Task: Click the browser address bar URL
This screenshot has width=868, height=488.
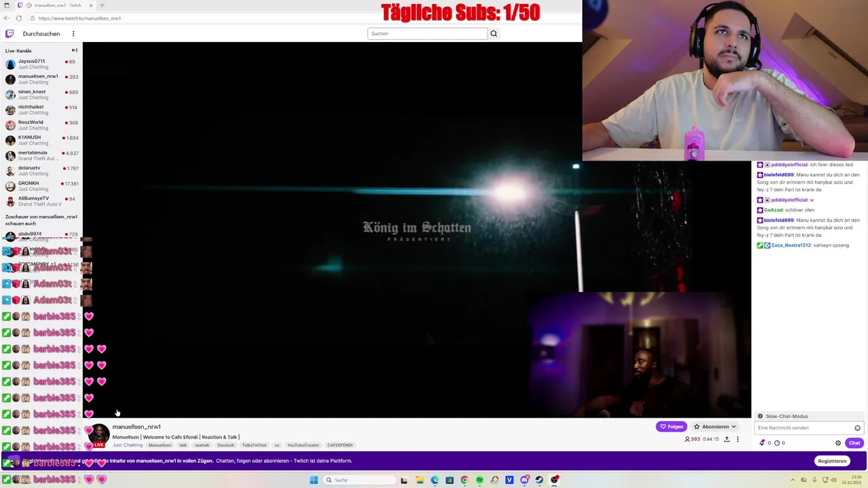Action: (x=79, y=18)
